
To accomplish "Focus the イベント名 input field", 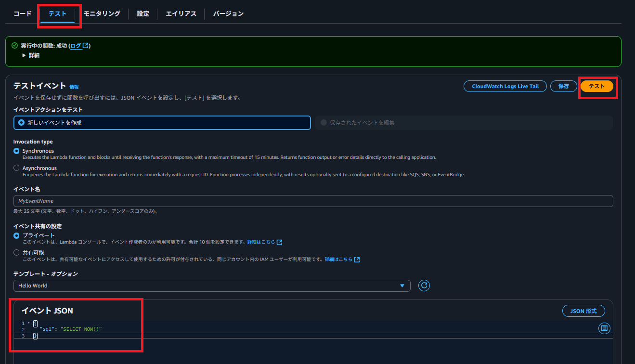I will tap(313, 201).
